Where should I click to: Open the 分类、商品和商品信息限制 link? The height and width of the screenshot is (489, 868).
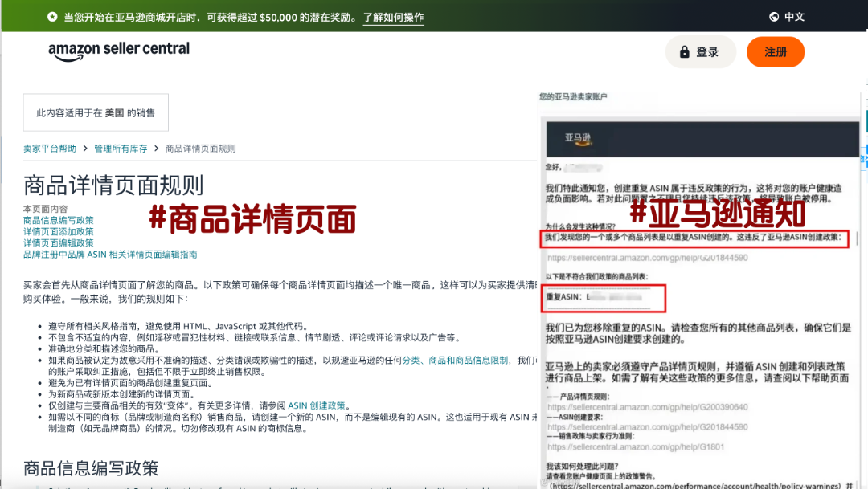pos(455,360)
